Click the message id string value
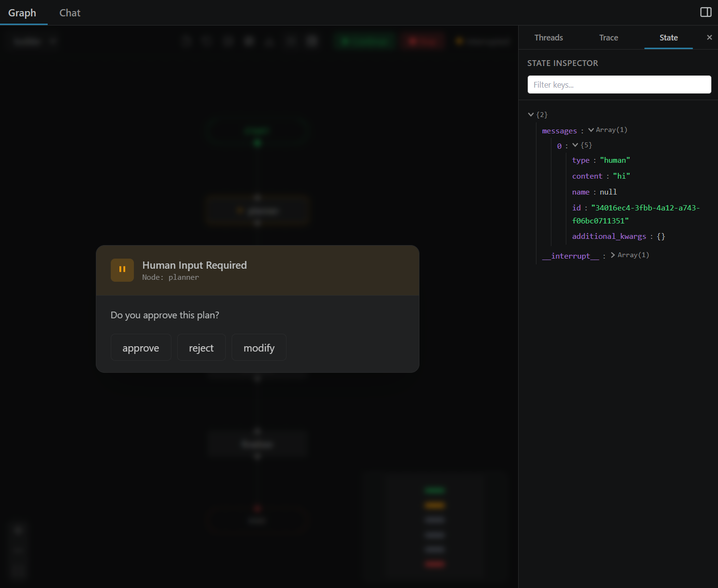Screen dimensions: 718x588 [x=636, y=214]
